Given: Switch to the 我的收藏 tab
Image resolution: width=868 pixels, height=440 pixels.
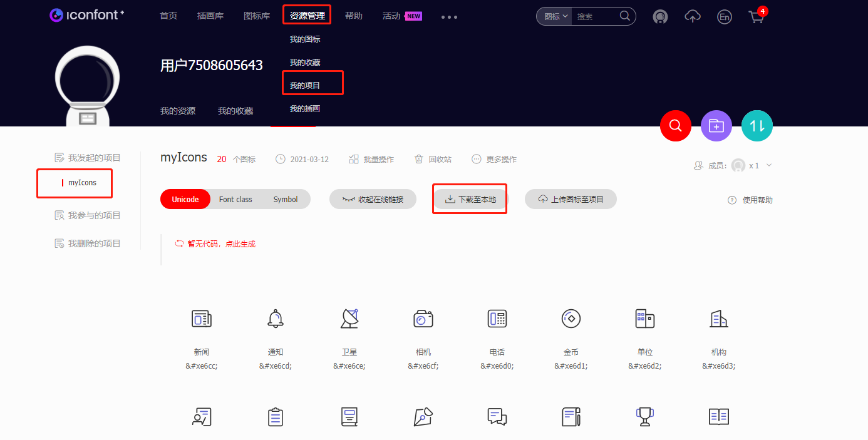Looking at the screenshot, I should click(235, 110).
